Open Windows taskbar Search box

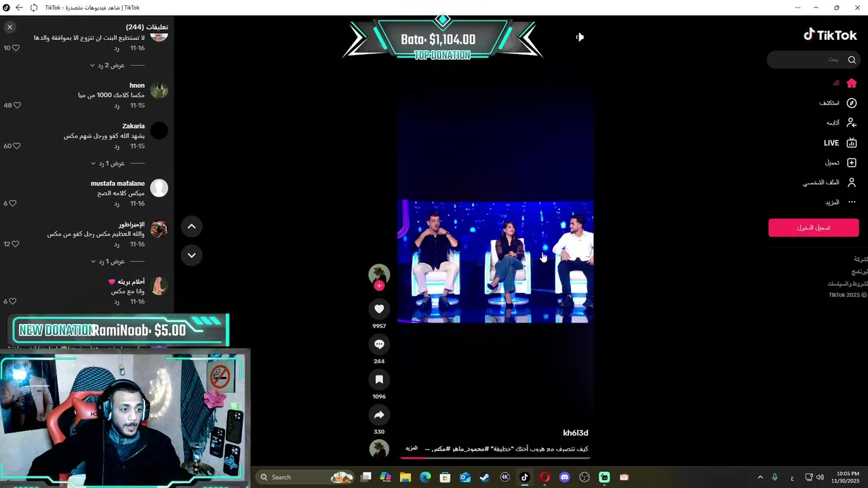coord(307,477)
